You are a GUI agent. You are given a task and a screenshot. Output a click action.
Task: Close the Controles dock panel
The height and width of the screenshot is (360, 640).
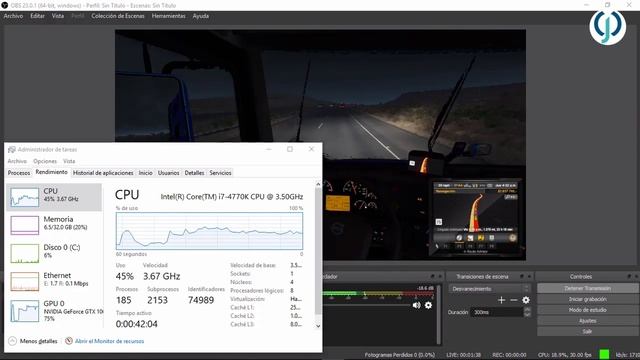(636, 277)
